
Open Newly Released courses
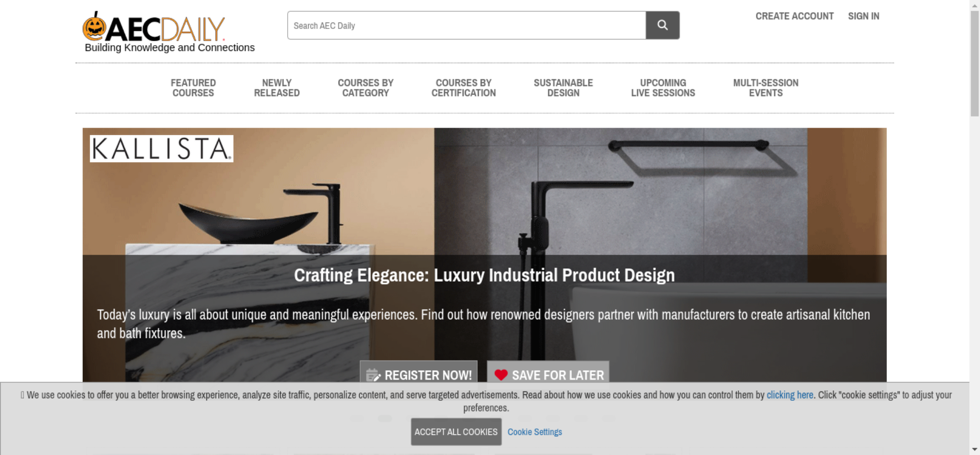tap(277, 88)
